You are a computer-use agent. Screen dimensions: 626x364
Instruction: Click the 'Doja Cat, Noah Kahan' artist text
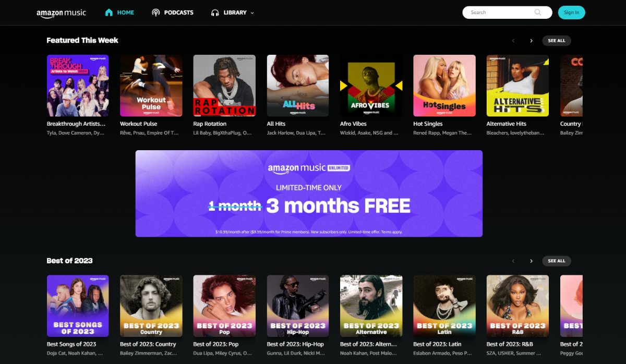[76, 353]
